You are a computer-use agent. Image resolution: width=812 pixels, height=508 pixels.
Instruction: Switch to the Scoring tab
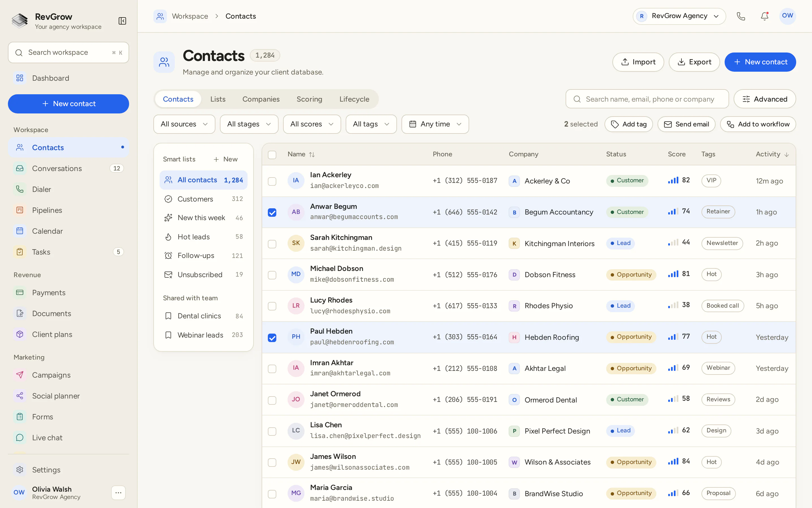tap(309, 99)
